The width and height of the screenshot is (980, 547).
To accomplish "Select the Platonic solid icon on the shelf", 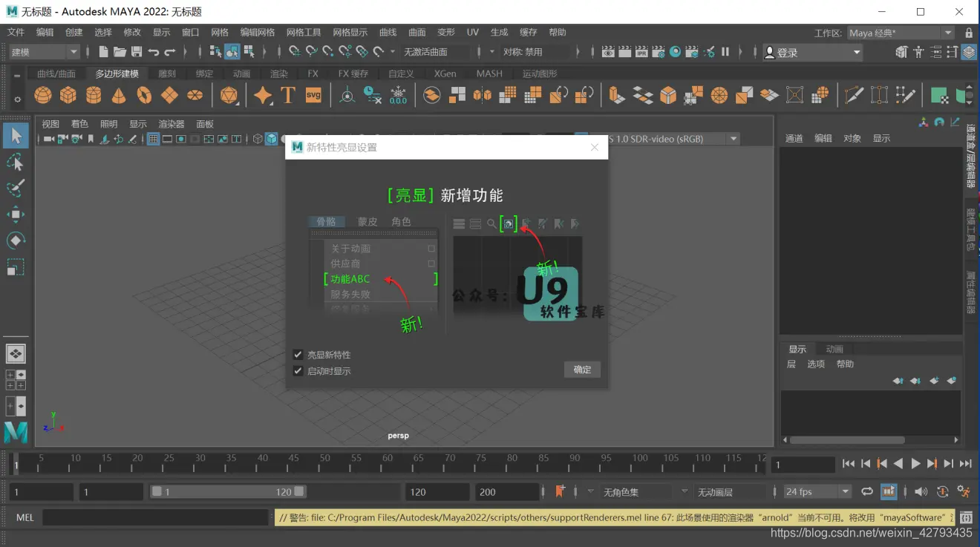I will coord(228,94).
